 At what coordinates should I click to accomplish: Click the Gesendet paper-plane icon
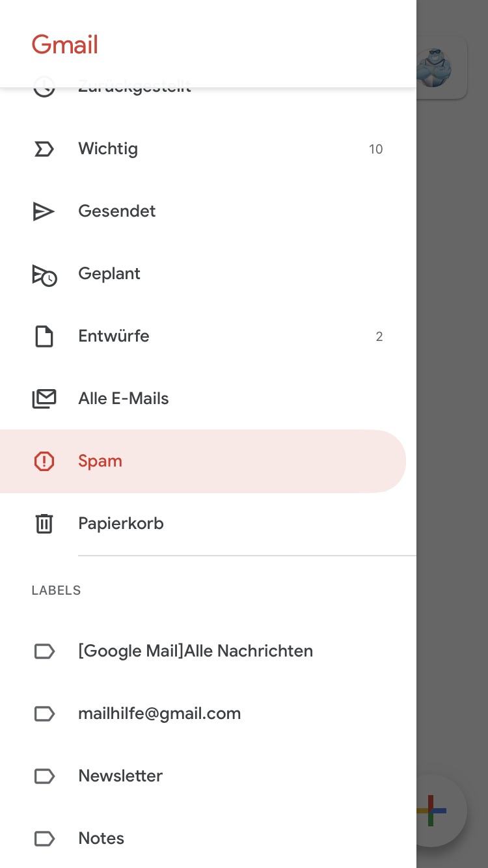click(44, 211)
